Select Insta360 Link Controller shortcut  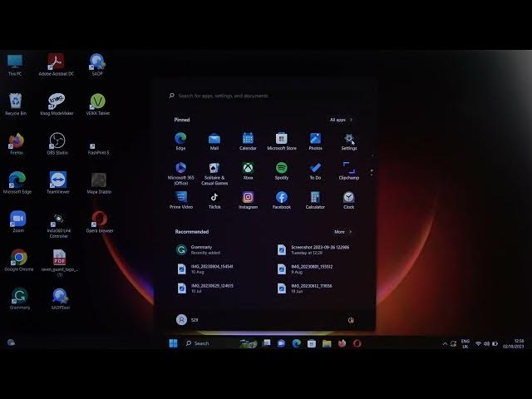tap(58, 225)
